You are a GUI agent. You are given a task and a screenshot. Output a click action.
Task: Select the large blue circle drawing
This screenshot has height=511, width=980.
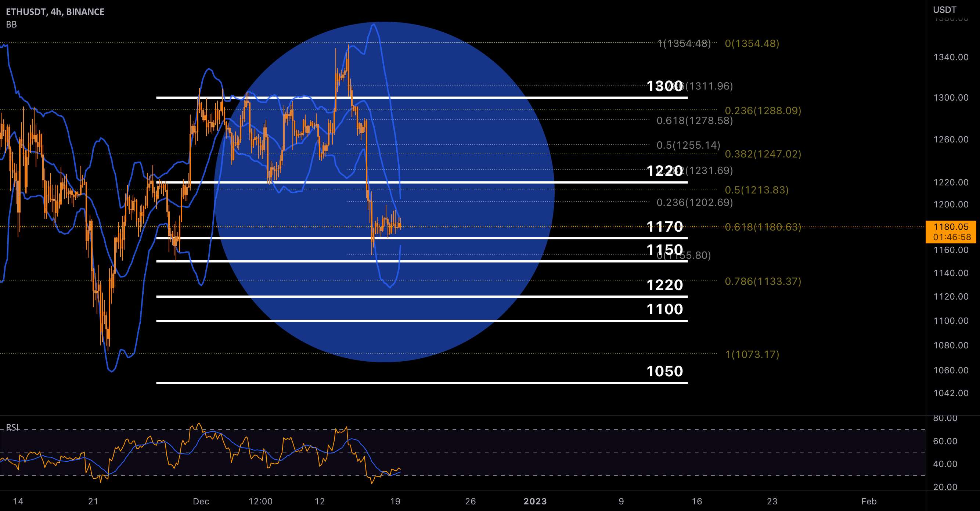click(384, 192)
